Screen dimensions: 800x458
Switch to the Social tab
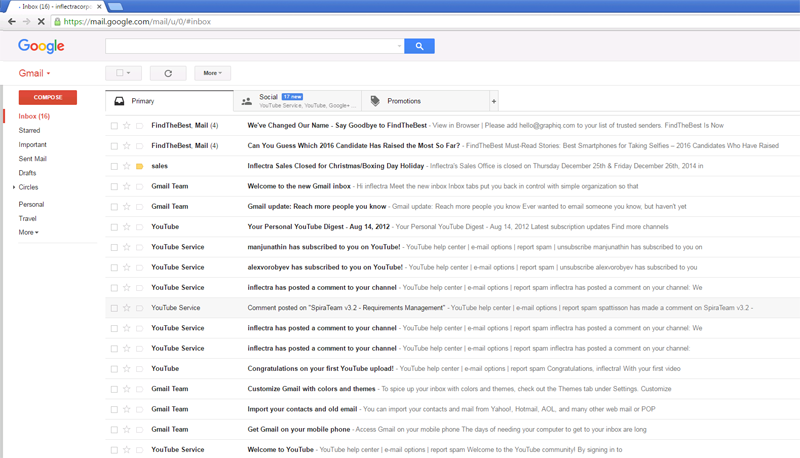(x=297, y=101)
